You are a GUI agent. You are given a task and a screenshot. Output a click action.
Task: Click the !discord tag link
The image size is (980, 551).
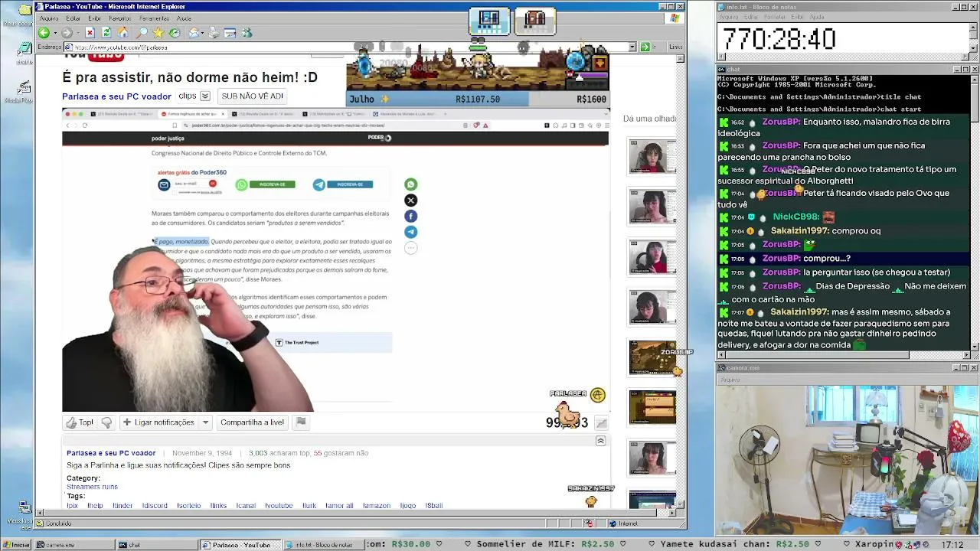pos(155,506)
